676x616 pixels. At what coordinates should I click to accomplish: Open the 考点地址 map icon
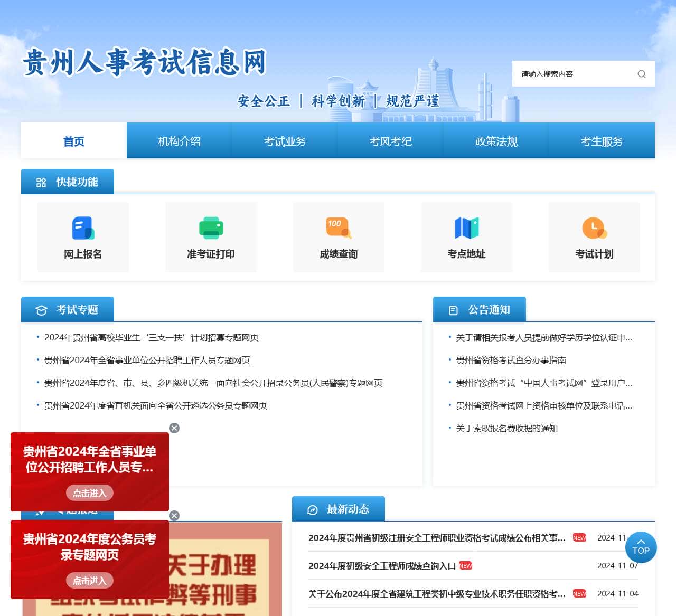[x=466, y=229]
